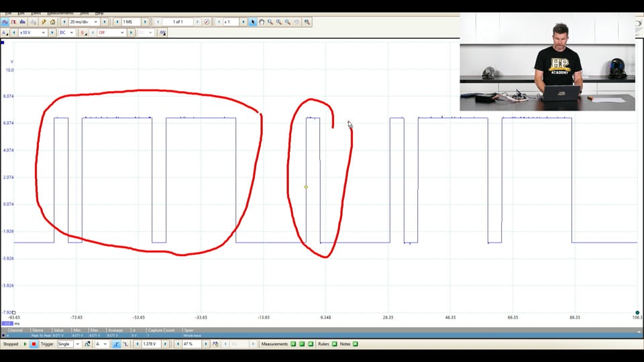This screenshot has width=644, height=362.
Task: Open the Views menu
Action: pyautogui.click(x=36, y=13)
